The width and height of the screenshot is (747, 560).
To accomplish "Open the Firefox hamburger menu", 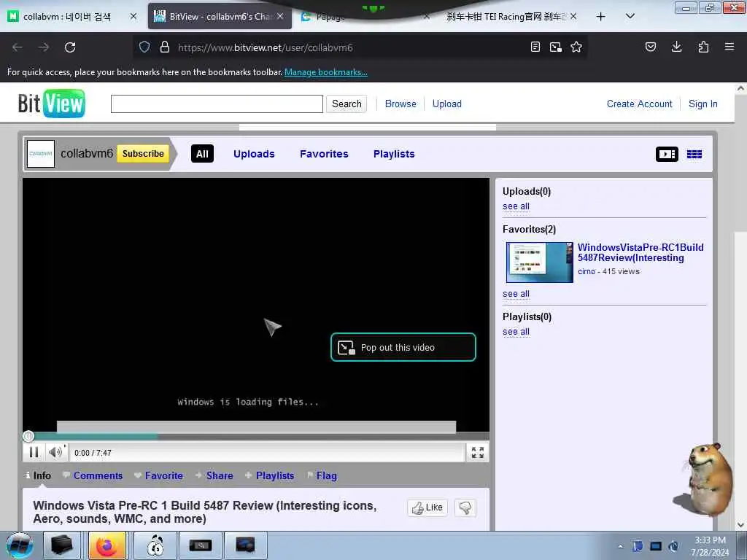I will pyautogui.click(x=729, y=47).
